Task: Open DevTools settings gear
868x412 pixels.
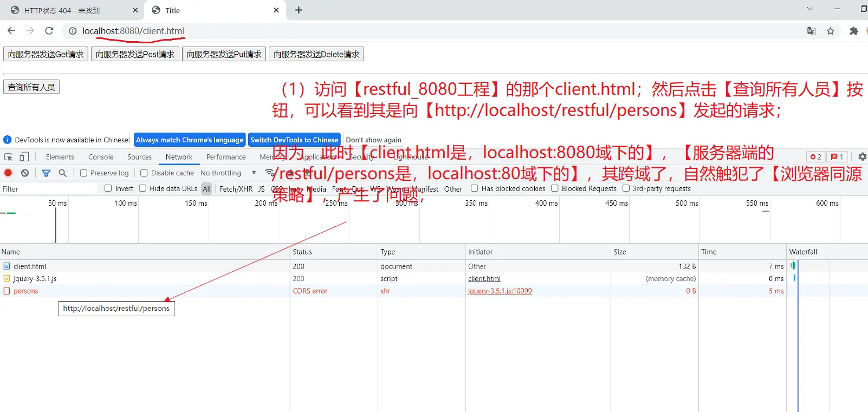Action: [862, 156]
